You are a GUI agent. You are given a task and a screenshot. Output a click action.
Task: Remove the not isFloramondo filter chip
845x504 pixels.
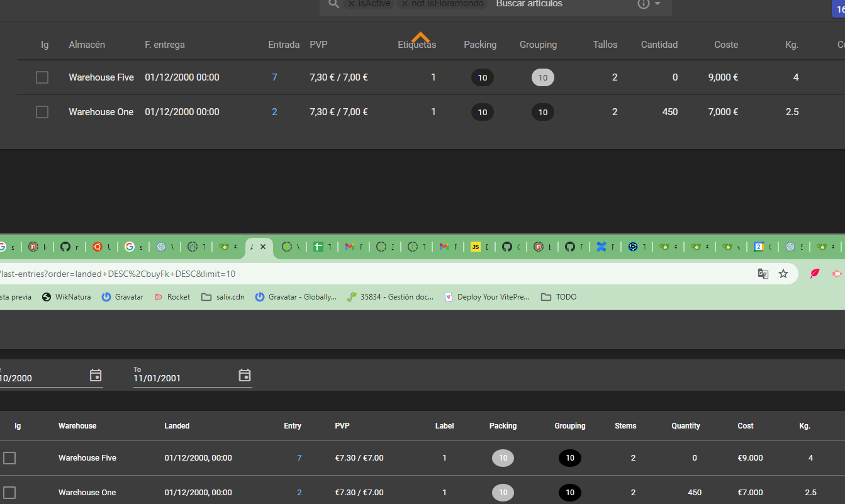[405, 4]
